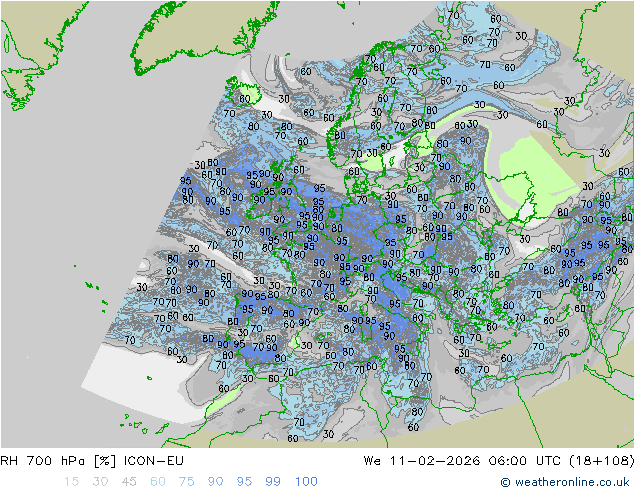Click the legend value 90
634x490 pixels.
pos(216,482)
